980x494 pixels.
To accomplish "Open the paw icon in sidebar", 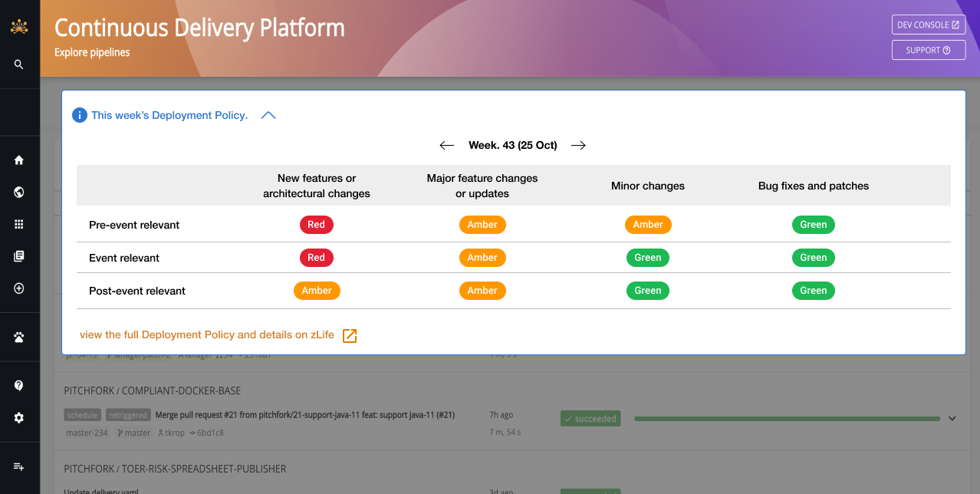I will click(x=19, y=337).
